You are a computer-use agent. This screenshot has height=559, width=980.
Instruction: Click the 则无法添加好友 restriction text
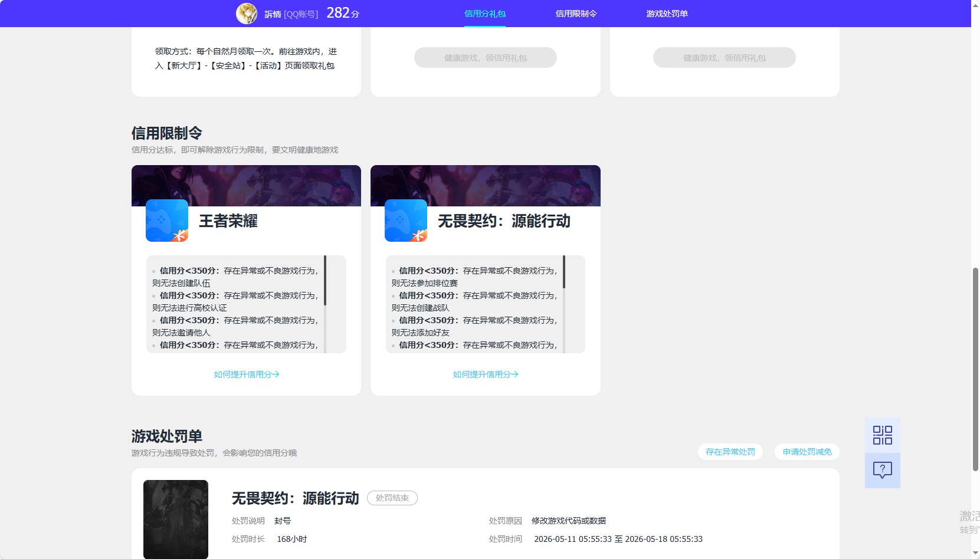(x=420, y=333)
